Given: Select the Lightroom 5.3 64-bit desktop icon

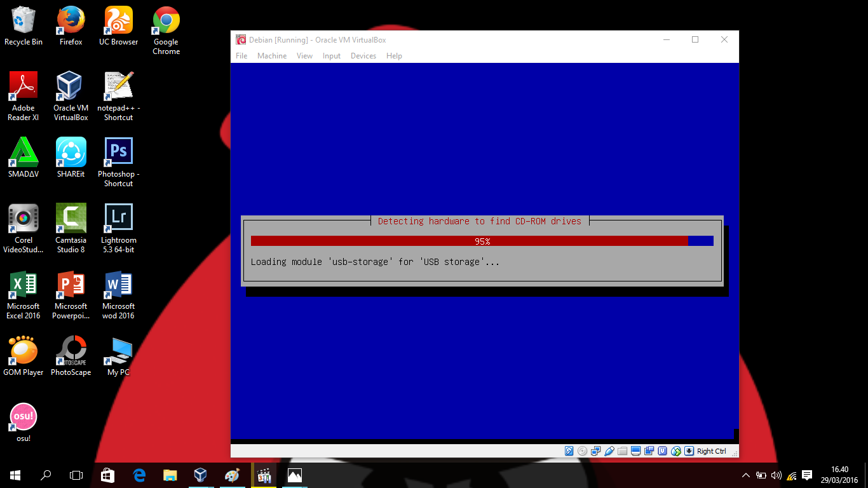Looking at the screenshot, I should (119, 229).
